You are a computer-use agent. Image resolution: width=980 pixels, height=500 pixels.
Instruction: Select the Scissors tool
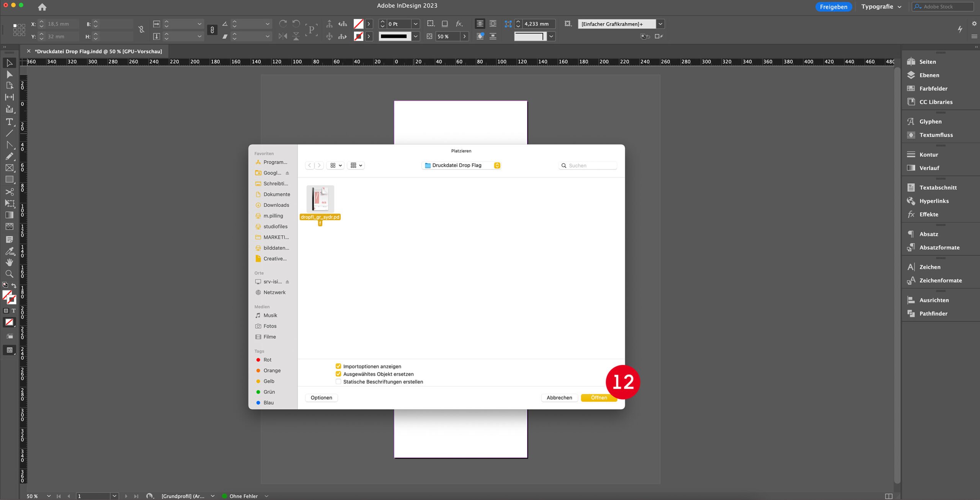tap(9, 192)
